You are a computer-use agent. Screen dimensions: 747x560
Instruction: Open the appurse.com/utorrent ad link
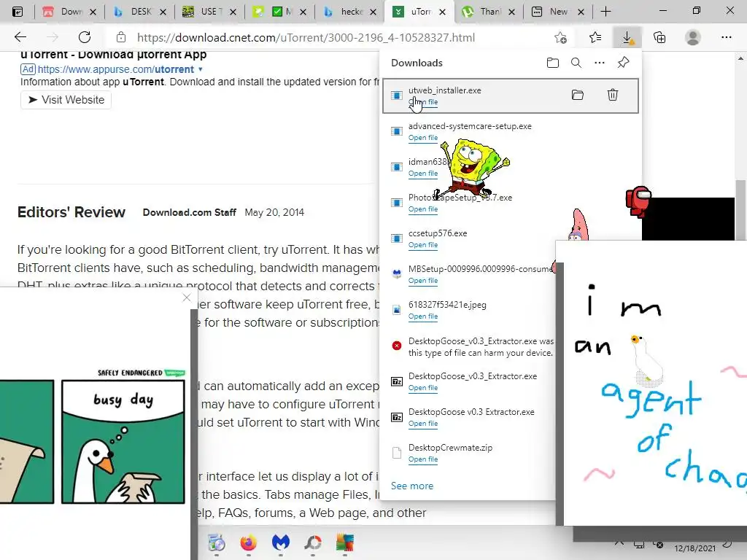point(116,69)
